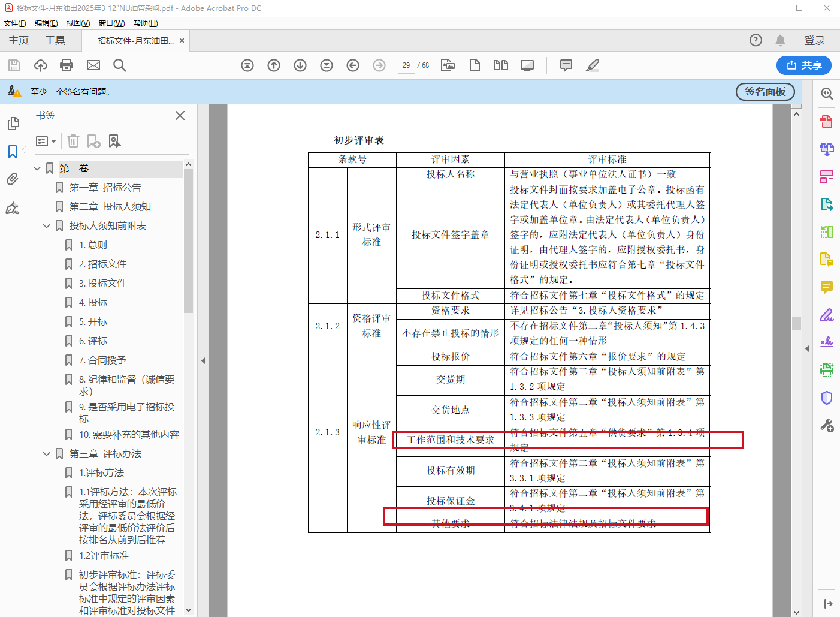The width and height of the screenshot is (840, 617).
Task: Go to previous page arrow
Action: coord(274,65)
